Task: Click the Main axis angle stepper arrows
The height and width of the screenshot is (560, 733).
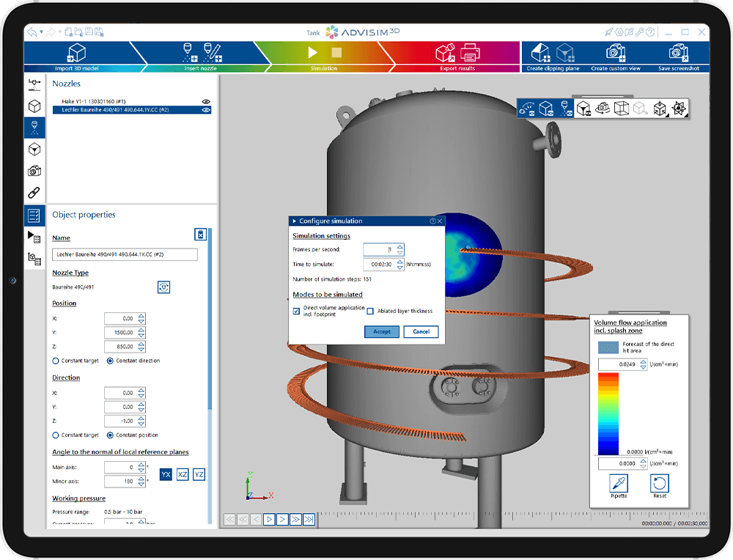Action: [141, 467]
